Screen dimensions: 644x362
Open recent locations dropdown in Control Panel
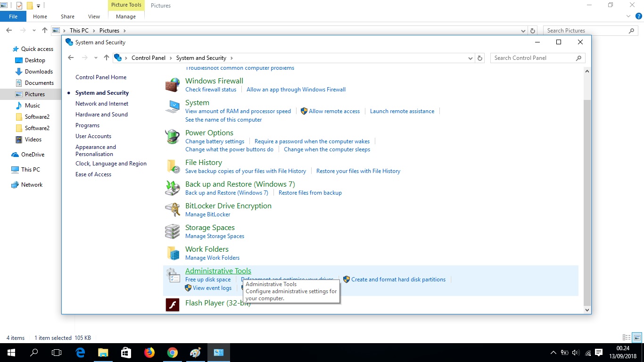click(x=96, y=58)
